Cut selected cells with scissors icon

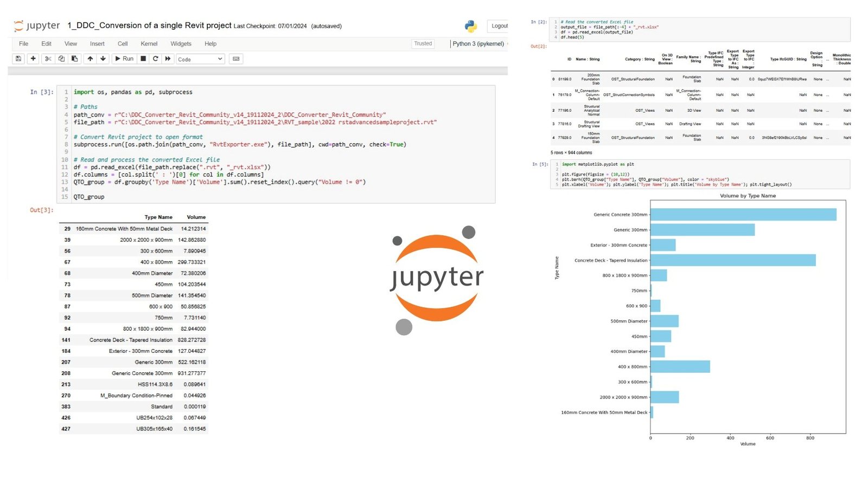[x=48, y=59]
